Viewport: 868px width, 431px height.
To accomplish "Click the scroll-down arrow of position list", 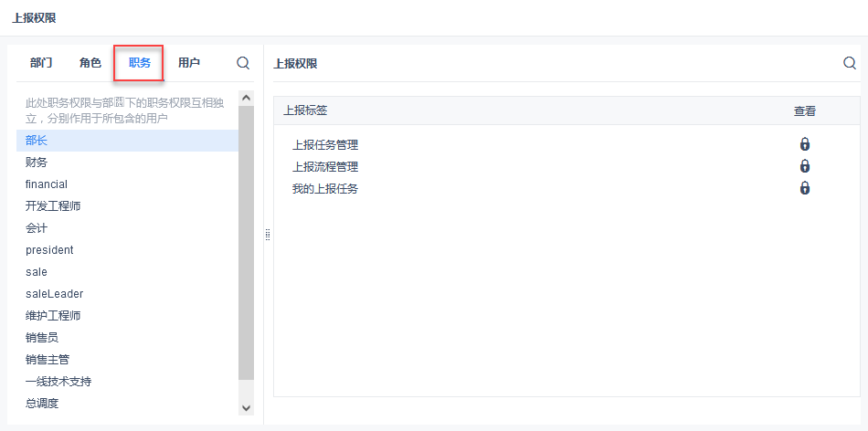I will coord(247,408).
